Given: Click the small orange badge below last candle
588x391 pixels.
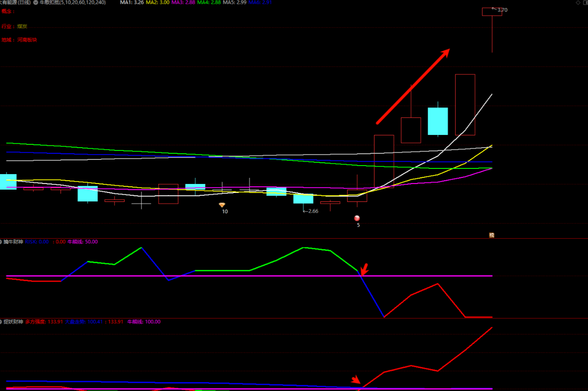Looking at the screenshot, I should 492,234.
